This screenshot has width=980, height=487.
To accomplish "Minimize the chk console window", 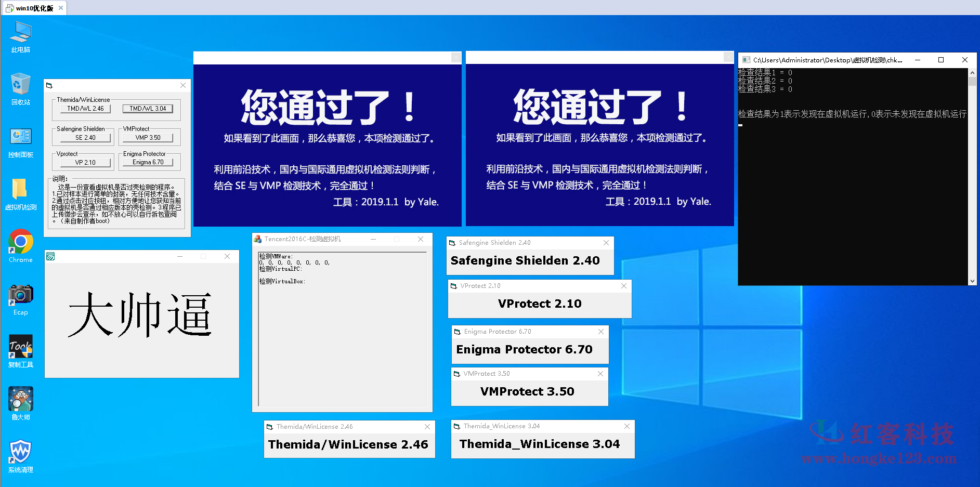I will pyautogui.click(x=918, y=60).
